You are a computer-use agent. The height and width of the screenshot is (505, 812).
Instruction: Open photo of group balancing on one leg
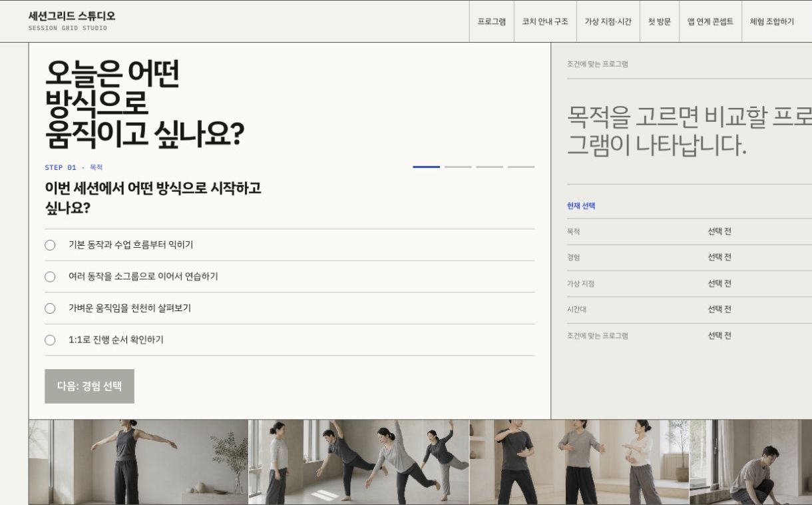(359, 462)
